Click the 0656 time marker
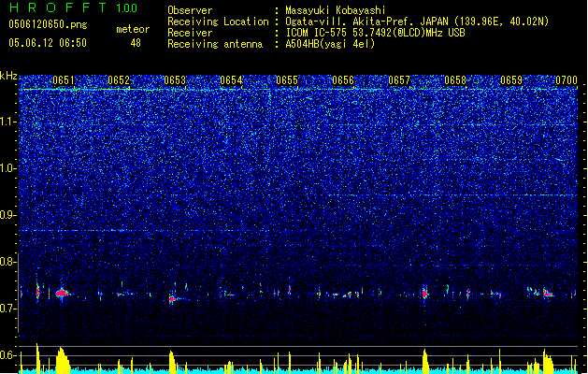Viewport: 588px width, 374px height. (343, 80)
